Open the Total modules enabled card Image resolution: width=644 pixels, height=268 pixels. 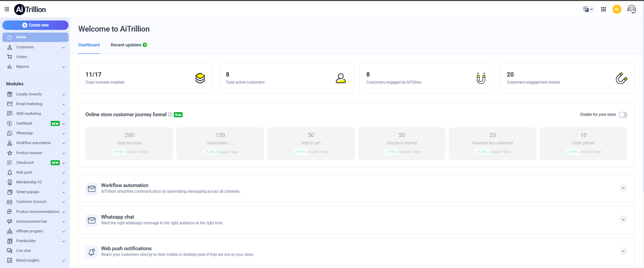tap(146, 78)
